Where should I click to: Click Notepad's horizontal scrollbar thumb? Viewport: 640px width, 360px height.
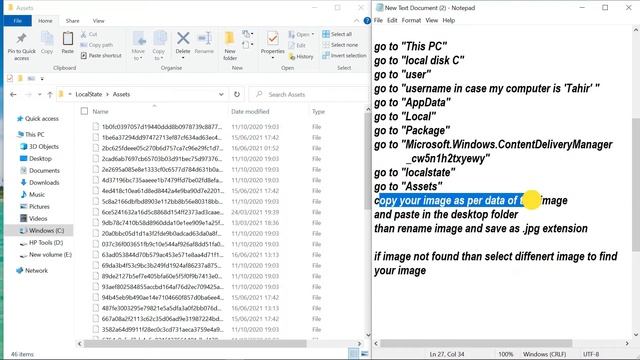tap(476, 344)
